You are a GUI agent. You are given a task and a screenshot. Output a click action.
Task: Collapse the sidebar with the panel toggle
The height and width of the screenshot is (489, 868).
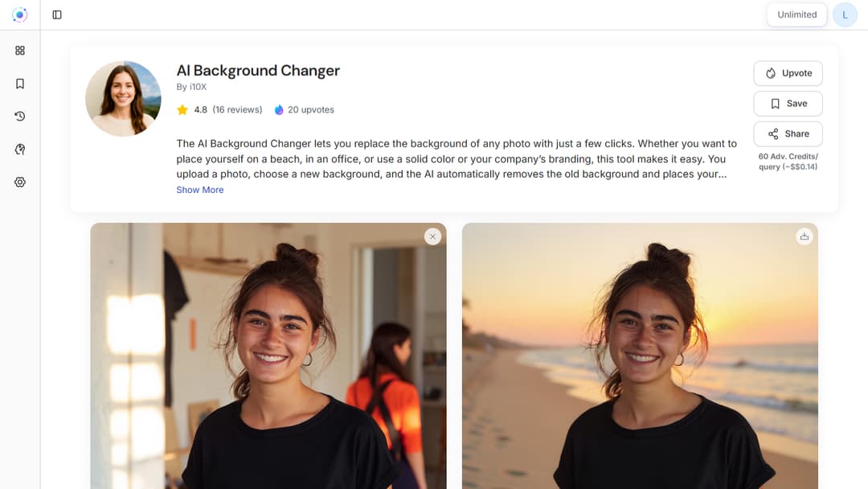point(57,14)
